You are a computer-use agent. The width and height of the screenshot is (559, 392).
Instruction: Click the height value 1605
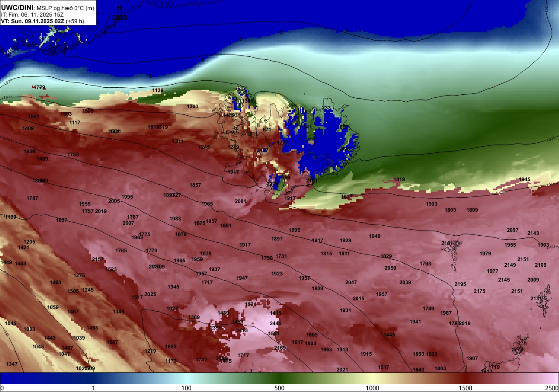click(x=312, y=335)
